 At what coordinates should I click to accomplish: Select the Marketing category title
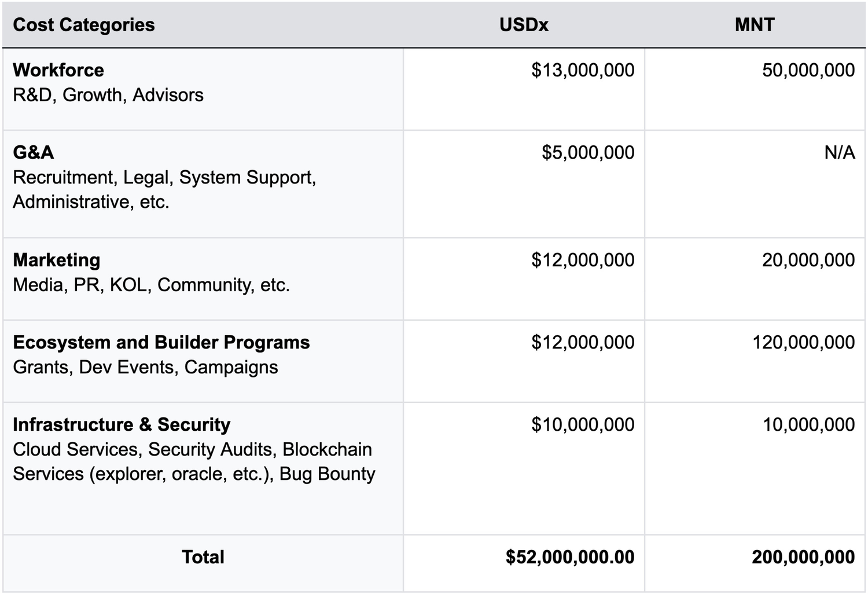click(57, 260)
